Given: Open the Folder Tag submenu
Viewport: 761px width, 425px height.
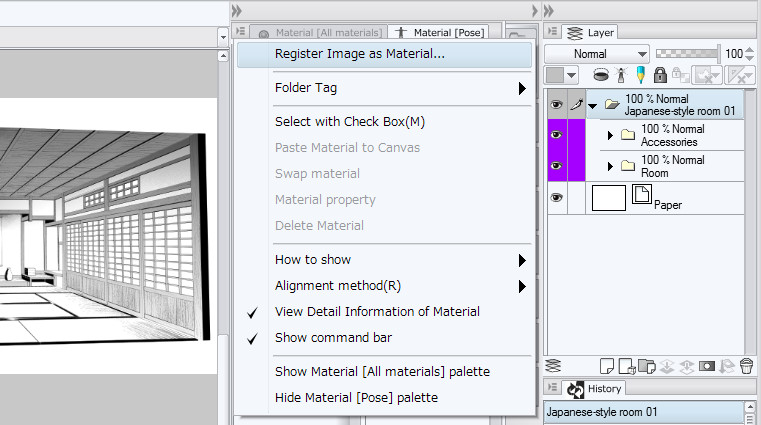Looking at the screenshot, I should click(x=383, y=88).
